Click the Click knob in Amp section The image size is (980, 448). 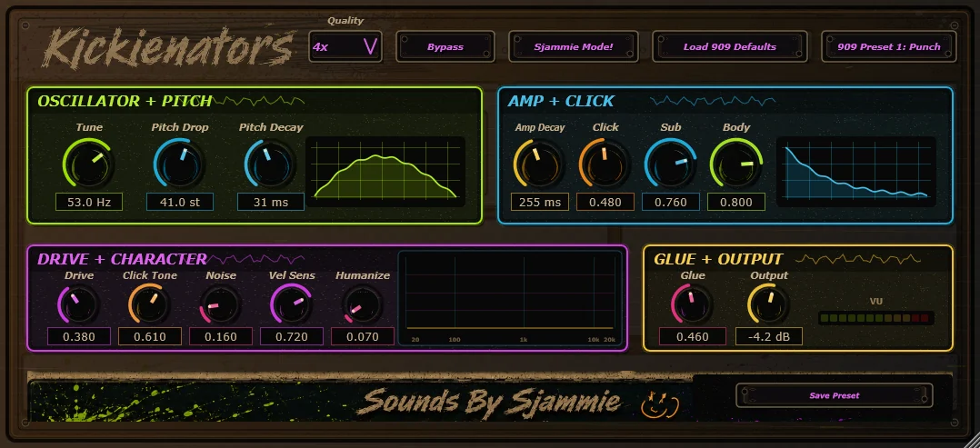[x=605, y=164]
